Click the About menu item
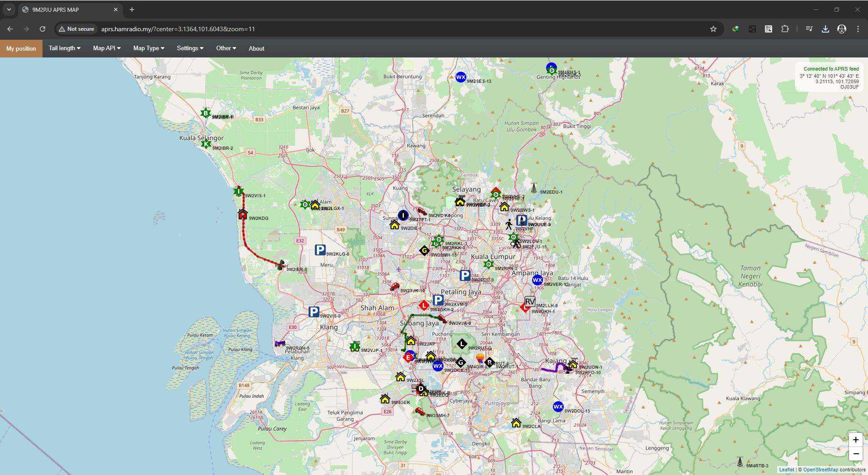 click(256, 48)
